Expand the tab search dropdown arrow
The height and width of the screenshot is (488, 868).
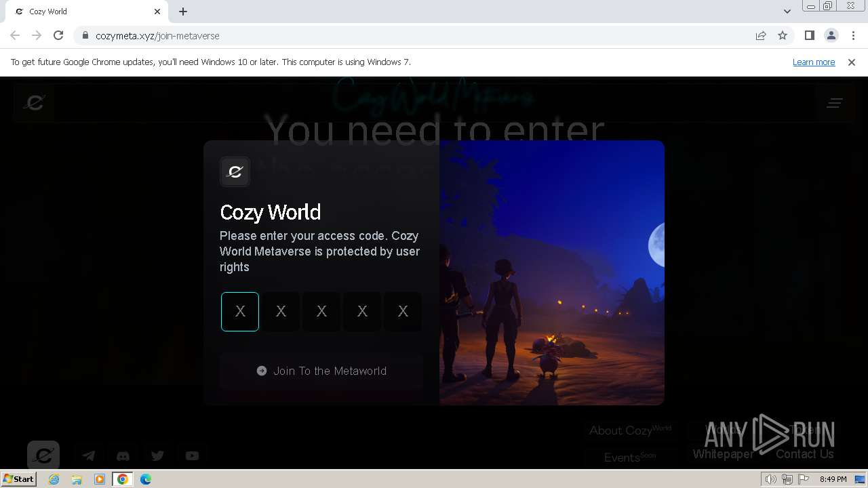tap(787, 12)
